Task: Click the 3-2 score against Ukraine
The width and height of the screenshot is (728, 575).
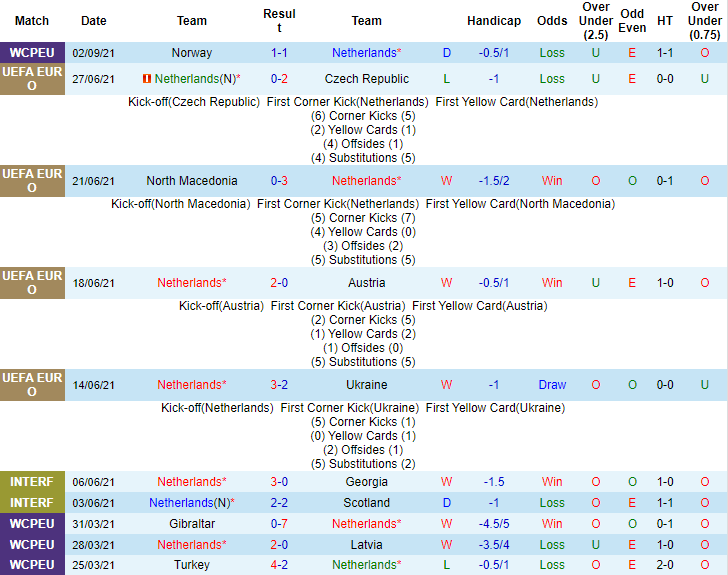Action: click(280, 385)
